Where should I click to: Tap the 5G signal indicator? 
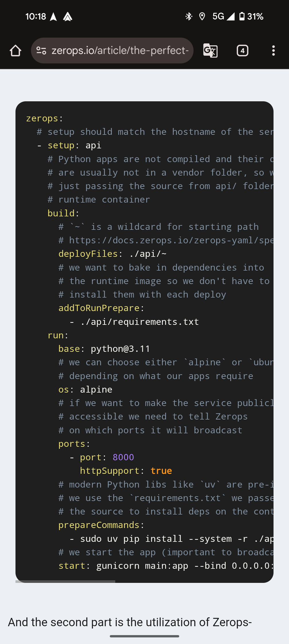tap(224, 16)
